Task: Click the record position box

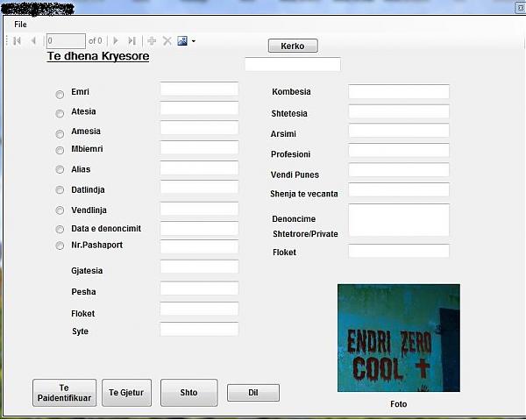Action: [66, 41]
